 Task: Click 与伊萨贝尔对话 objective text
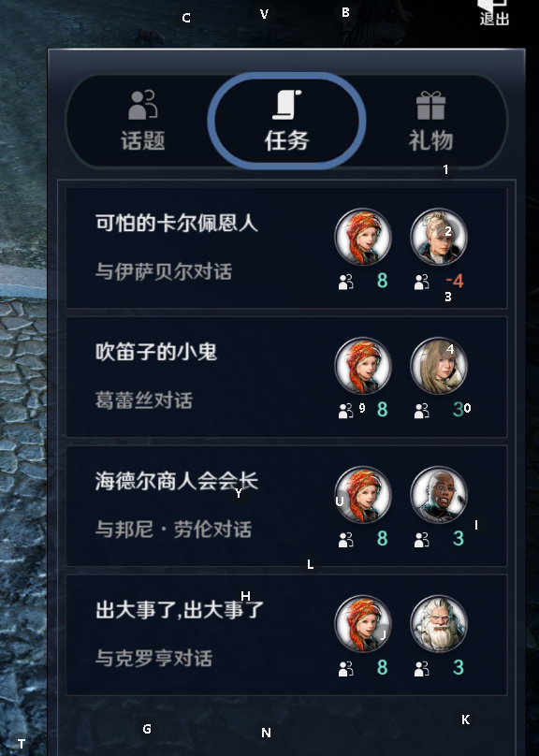[x=164, y=271]
